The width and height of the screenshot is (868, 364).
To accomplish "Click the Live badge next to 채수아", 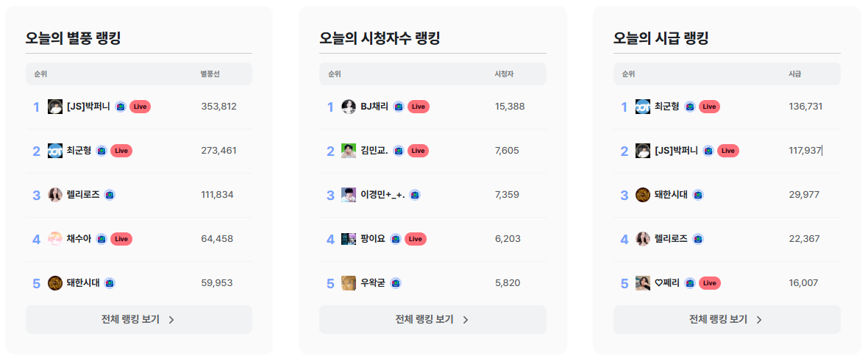I will [x=121, y=239].
